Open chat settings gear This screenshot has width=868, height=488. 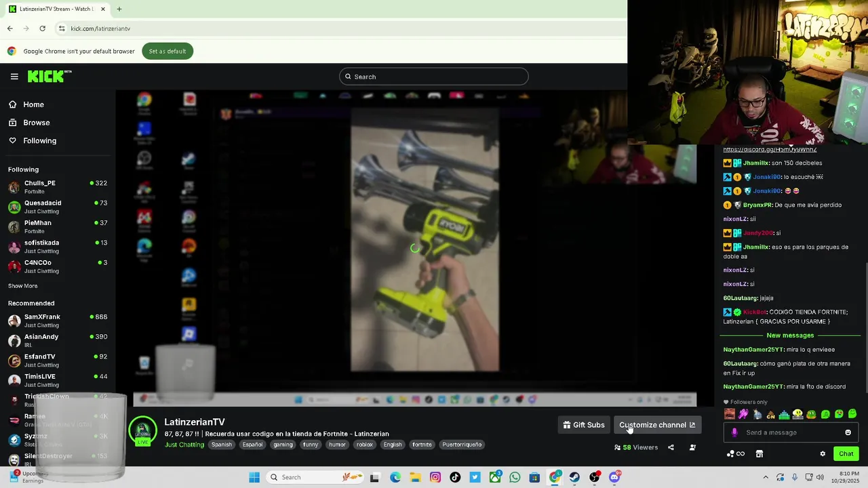coord(823,453)
